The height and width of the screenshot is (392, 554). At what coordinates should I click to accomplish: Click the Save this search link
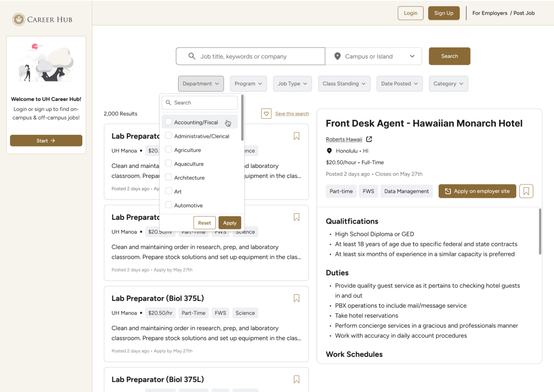pos(292,114)
